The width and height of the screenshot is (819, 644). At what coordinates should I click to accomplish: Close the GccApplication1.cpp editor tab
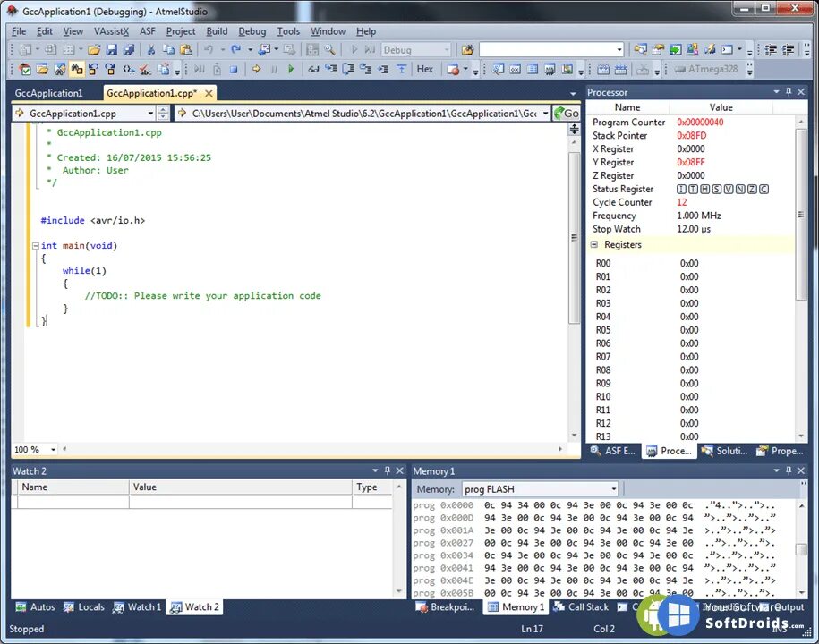209,93
